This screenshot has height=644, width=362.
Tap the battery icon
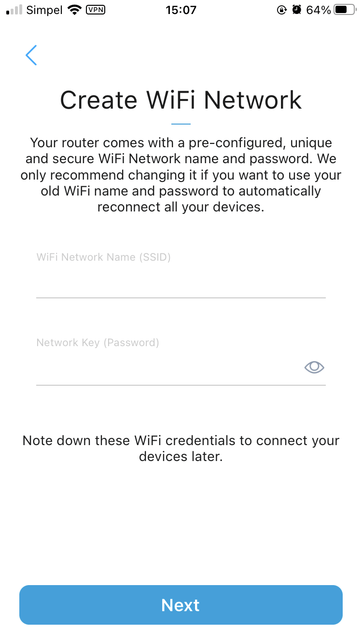pyautogui.click(x=345, y=10)
